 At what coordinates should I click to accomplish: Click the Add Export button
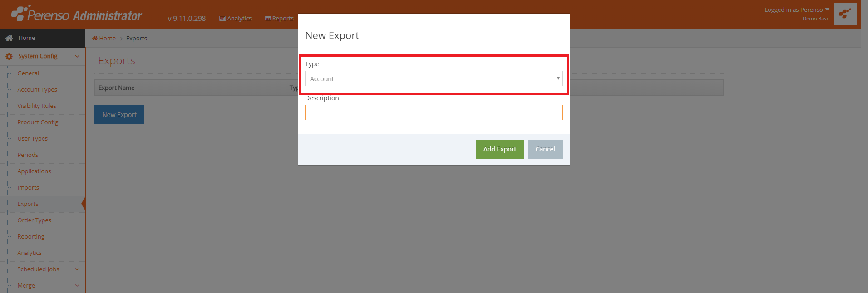pyautogui.click(x=499, y=149)
